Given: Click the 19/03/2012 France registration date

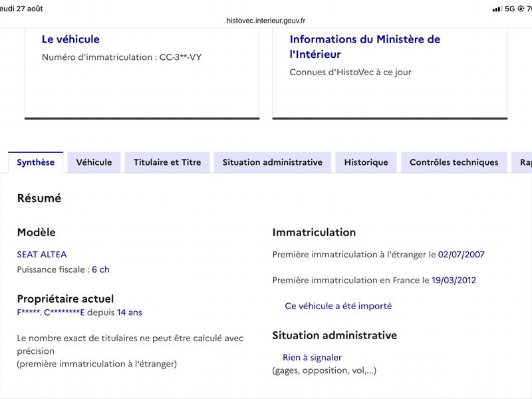Looking at the screenshot, I should tap(454, 280).
